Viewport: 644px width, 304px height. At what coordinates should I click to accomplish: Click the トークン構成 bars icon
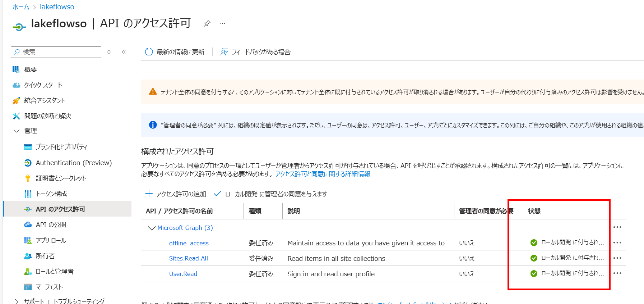[x=28, y=194]
